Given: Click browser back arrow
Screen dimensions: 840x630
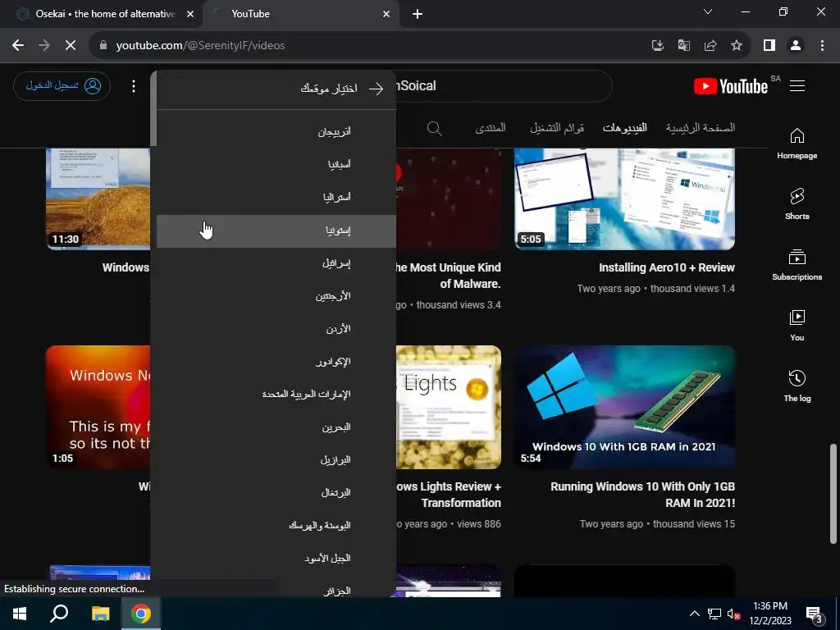Looking at the screenshot, I should pyautogui.click(x=18, y=46).
